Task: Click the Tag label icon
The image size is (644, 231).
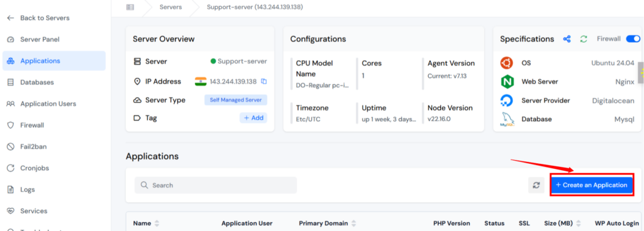Action: [x=138, y=118]
